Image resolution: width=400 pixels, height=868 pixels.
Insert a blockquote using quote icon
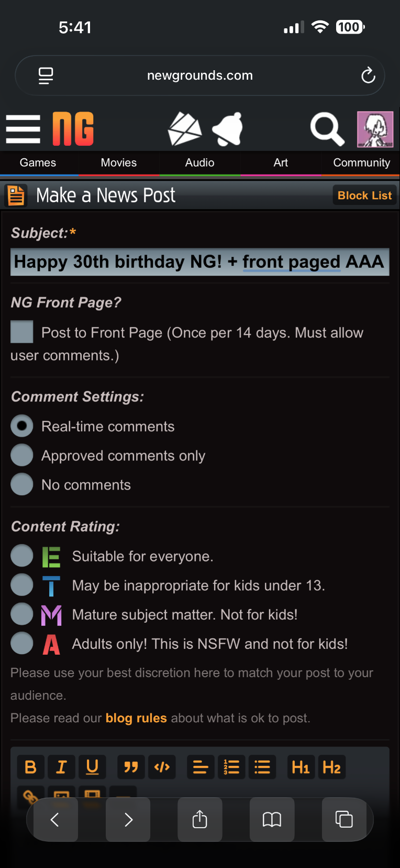tap(131, 767)
